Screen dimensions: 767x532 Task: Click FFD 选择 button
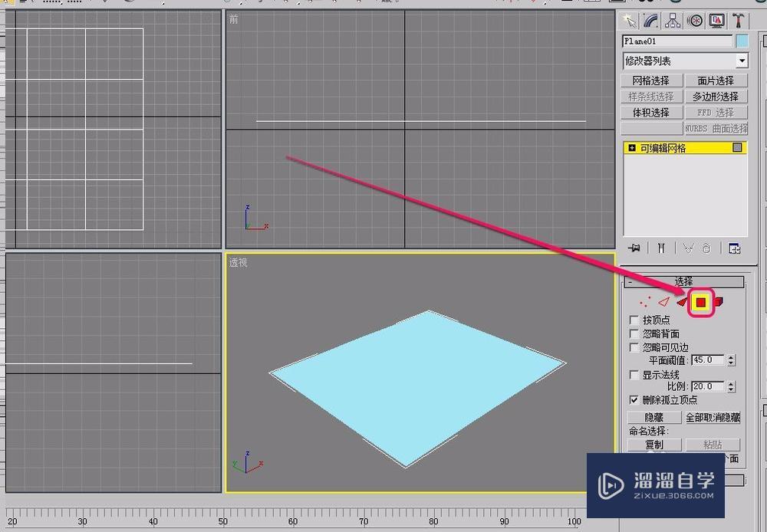pyautogui.click(x=716, y=113)
